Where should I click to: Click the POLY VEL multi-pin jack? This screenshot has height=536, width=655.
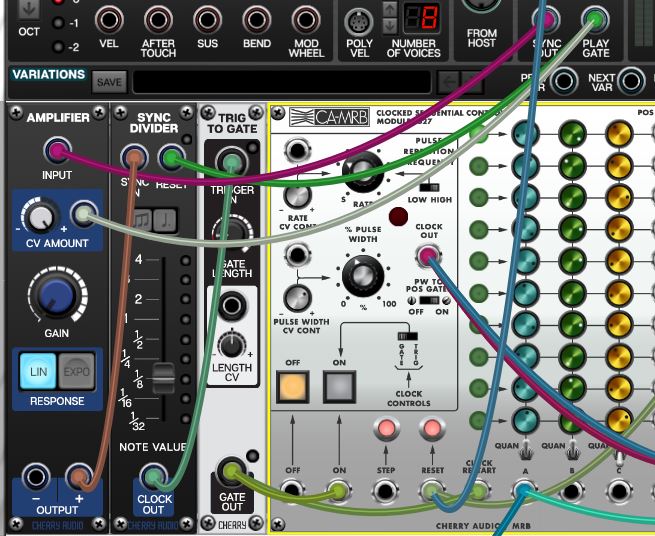click(358, 22)
